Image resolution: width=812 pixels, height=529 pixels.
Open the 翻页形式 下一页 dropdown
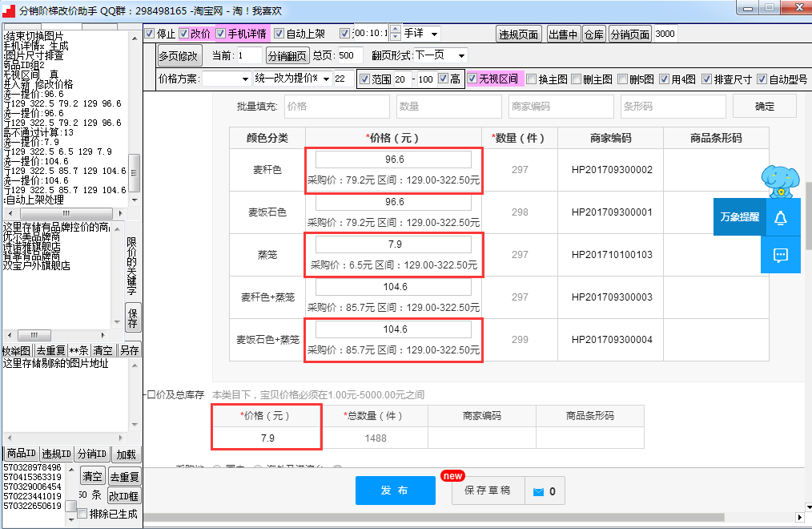tap(440, 55)
